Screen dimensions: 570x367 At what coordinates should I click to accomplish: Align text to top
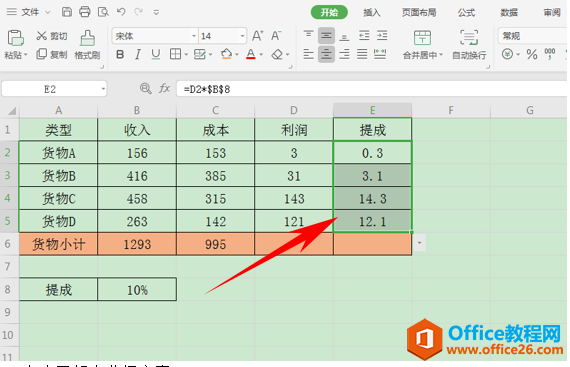pos(308,36)
